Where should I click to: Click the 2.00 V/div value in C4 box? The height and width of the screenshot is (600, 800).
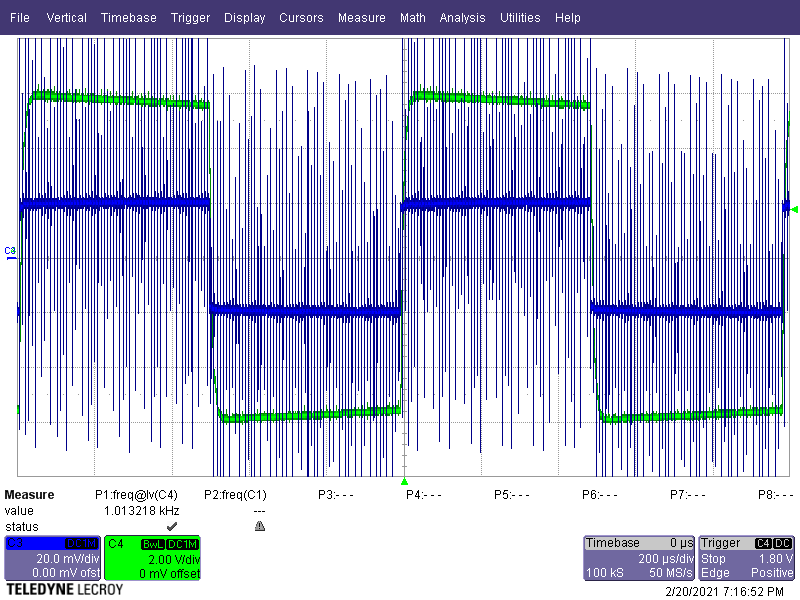click(x=173, y=559)
